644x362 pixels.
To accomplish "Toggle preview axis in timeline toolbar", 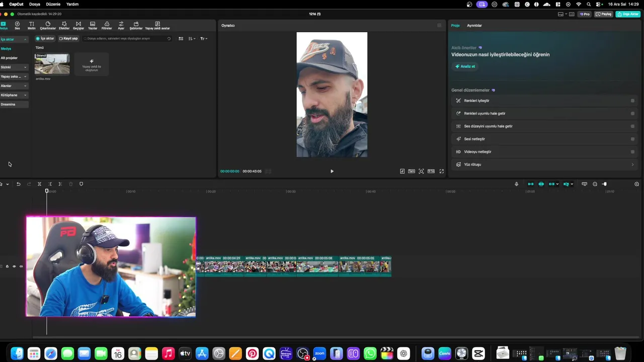I will pos(566,184).
